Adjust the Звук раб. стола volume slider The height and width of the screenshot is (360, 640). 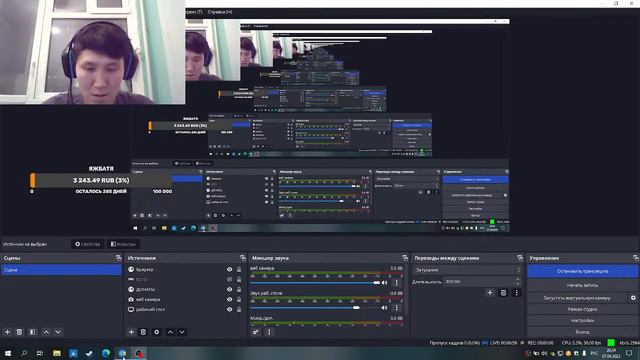pyautogui.click(x=315, y=308)
